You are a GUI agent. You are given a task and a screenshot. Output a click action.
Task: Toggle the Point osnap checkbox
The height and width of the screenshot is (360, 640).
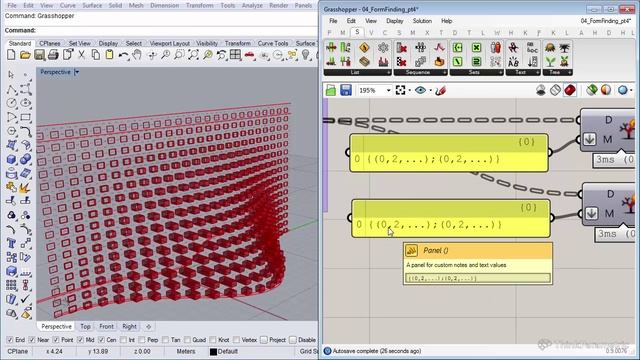pyautogui.click(x=56, y=340)
